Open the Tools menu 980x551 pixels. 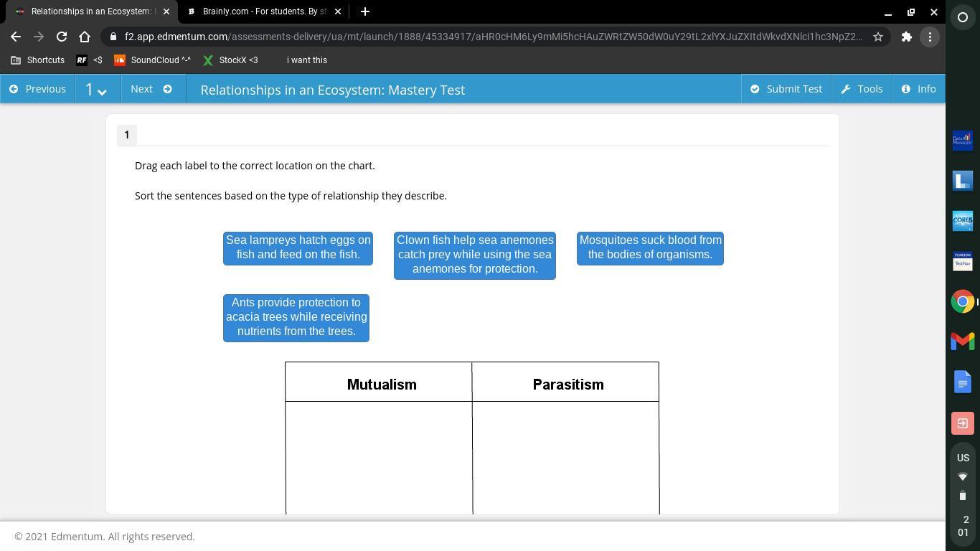[862, 89]
